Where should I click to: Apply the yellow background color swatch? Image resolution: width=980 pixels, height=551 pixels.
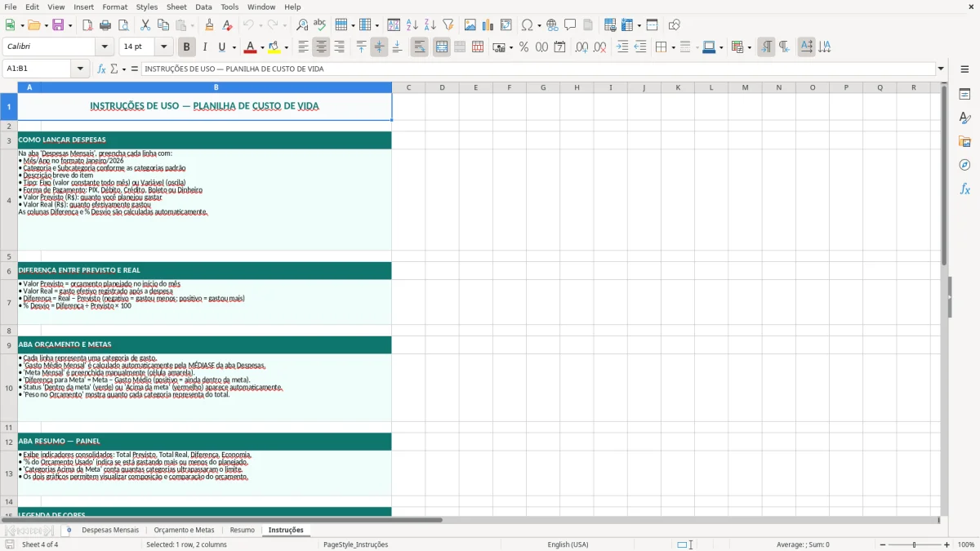point(275,47)
